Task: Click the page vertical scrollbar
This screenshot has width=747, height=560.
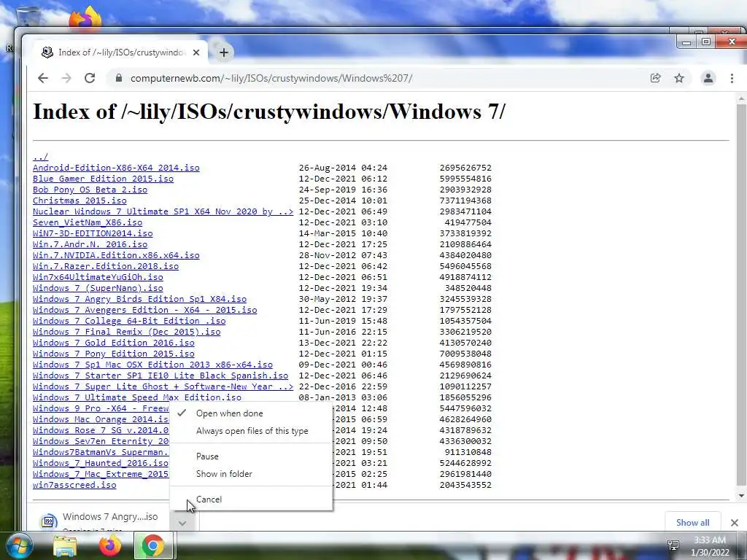Action: click(741, 293)
